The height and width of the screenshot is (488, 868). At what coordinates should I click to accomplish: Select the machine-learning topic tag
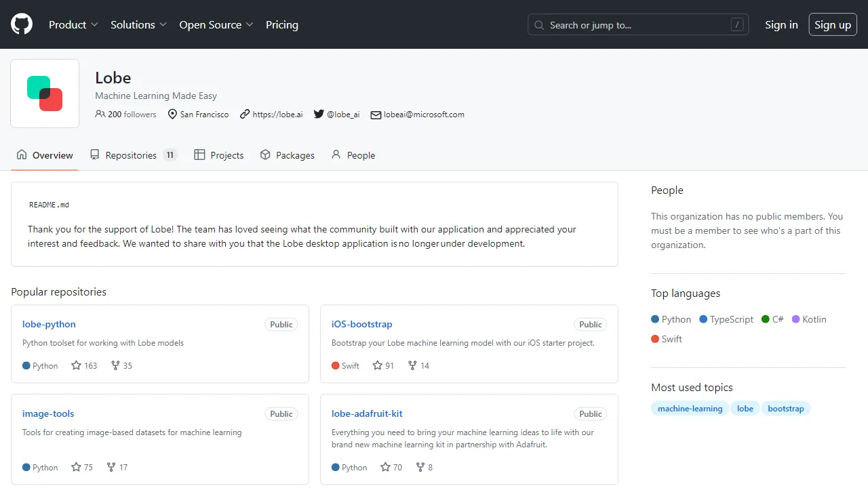click(690, 409)
